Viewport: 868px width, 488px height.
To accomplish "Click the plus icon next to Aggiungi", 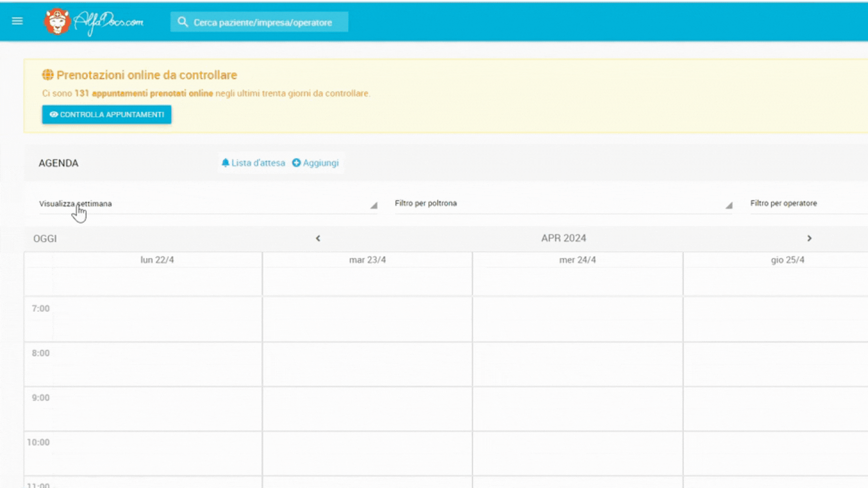I will point(296,163).
